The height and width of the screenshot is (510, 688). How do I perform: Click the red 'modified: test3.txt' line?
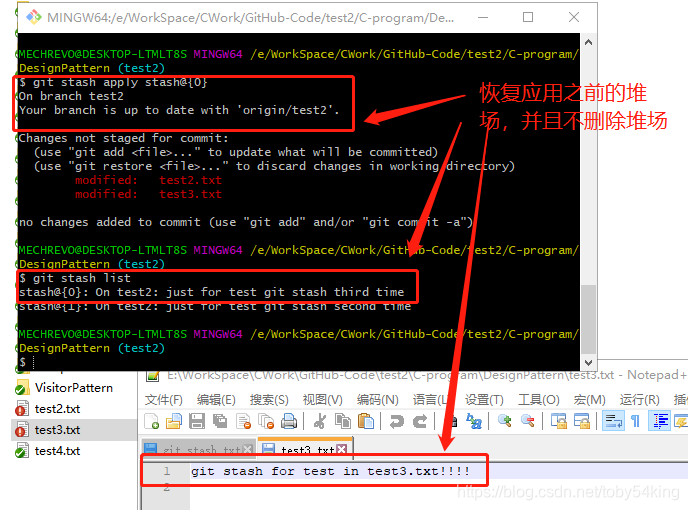[x=148, y=194]
